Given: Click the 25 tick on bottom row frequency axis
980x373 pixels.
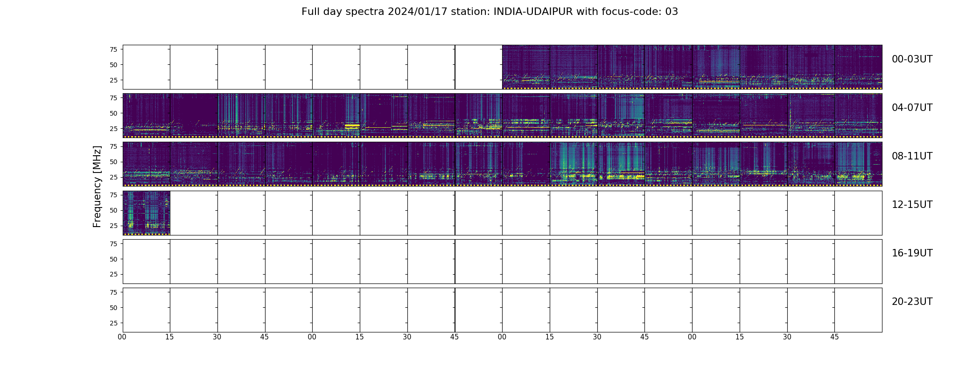Looking at the screenshot, I should (x=113, y=323).
